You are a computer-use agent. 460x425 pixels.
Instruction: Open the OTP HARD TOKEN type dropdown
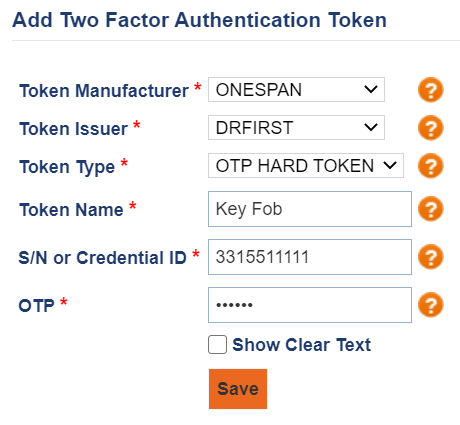306,166
